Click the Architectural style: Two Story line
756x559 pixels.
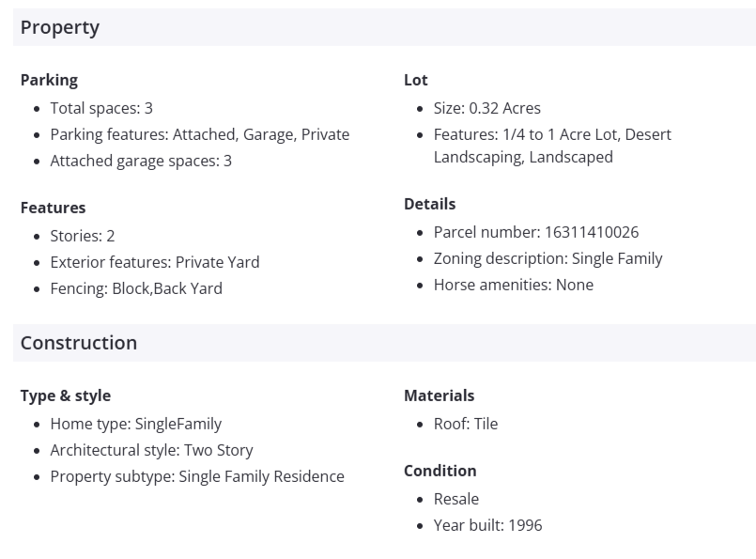pos(151,450)
